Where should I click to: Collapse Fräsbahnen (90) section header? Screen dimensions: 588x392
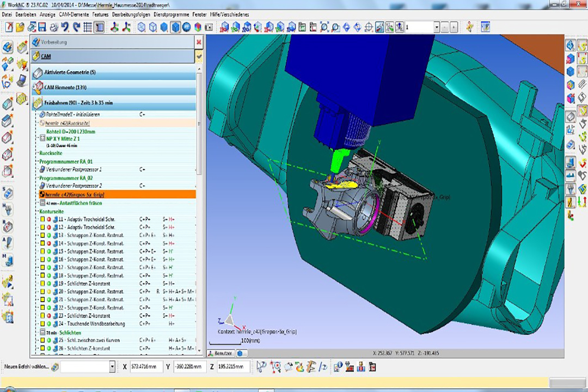tap(113, 103)
